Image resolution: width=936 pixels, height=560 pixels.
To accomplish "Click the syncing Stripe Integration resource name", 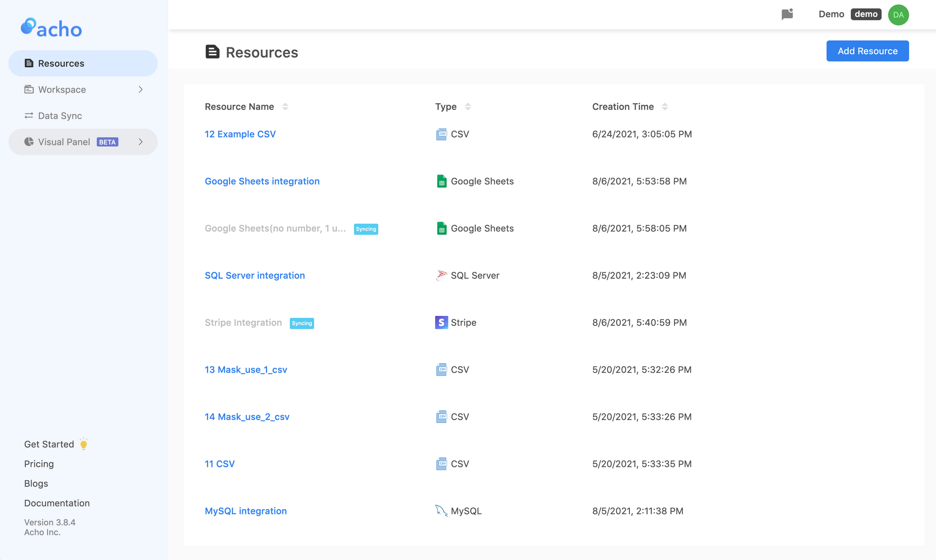I will pos(243,322).
